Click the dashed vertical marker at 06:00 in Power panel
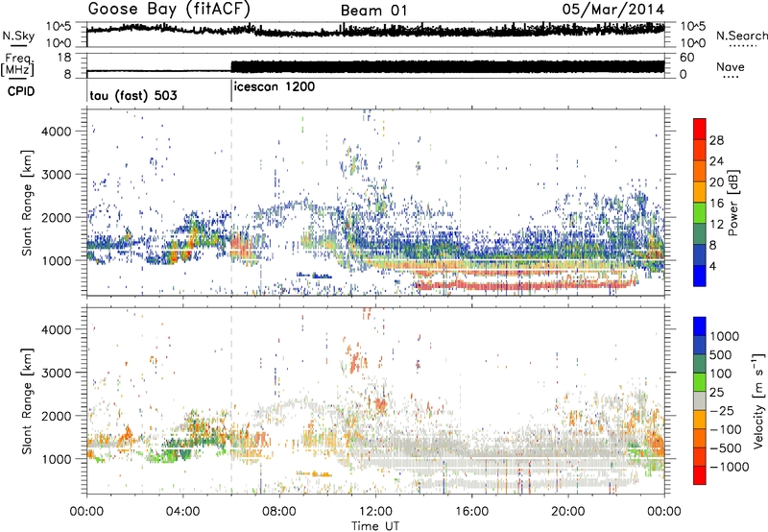 231,203
